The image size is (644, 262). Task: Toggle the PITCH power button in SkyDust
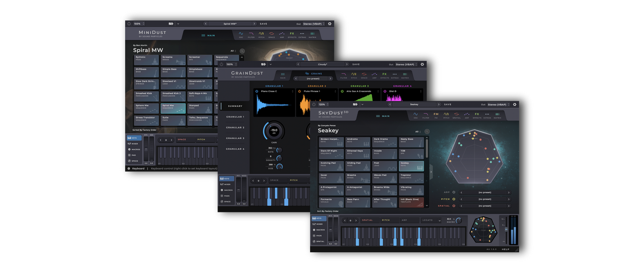454,199
